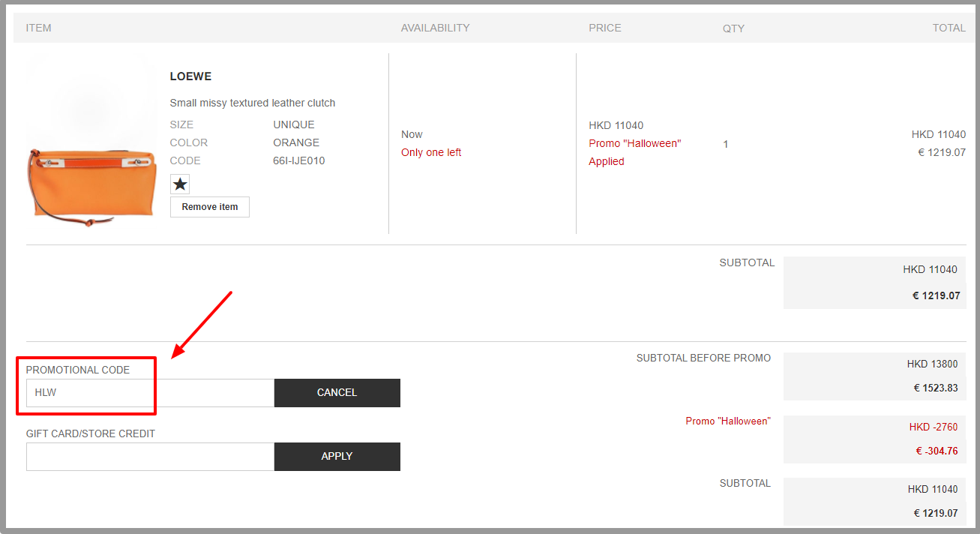Viewport: 980px width, 534px height.
Task: Select the LOEWE brand name
Action: pos(190,76)
